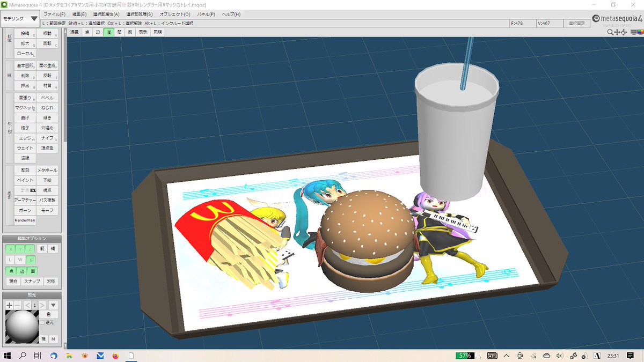Click the network icon in system tray
Image resolution: width=644 pixels, height=362 pixels.
pos(533,356)
